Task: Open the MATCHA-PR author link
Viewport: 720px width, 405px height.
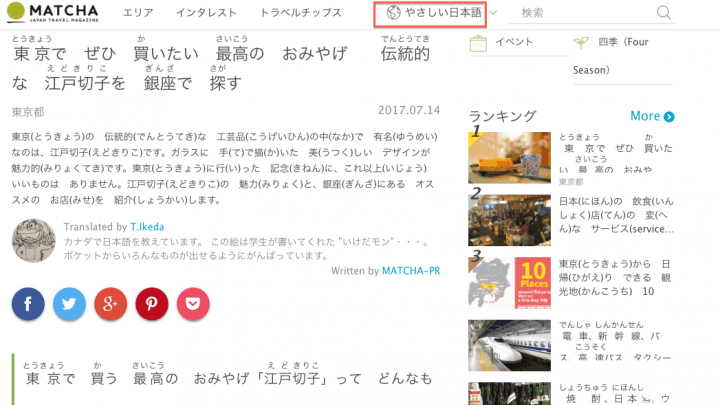Action: [411, 271]
